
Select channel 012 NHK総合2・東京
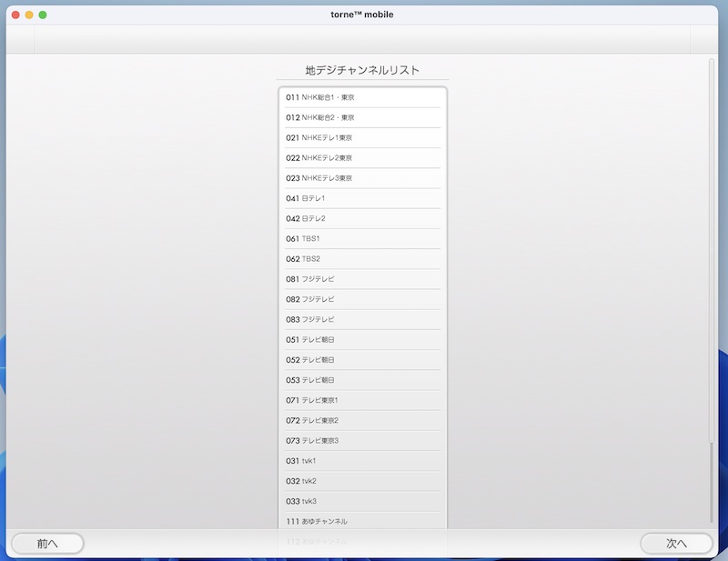click(x=362, y=118)
